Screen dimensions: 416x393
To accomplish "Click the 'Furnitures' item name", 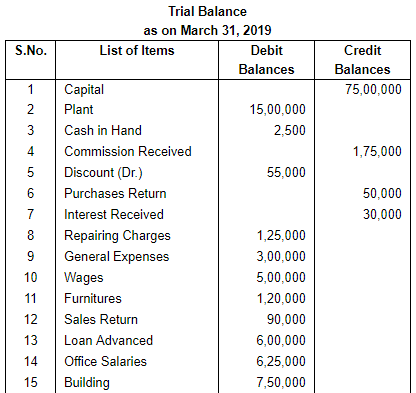I will click(x=93, y=298).
